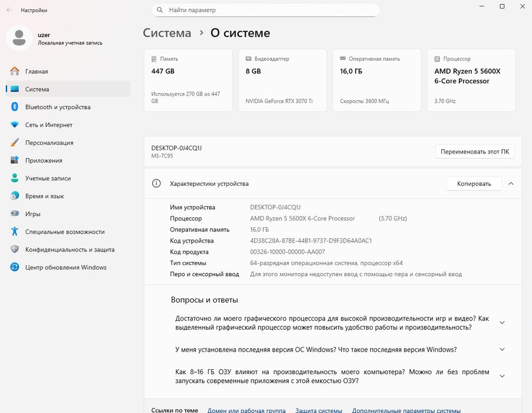The image size is (532, 413).
Task: Click the uzer account name text
Action: click(44, 35)
